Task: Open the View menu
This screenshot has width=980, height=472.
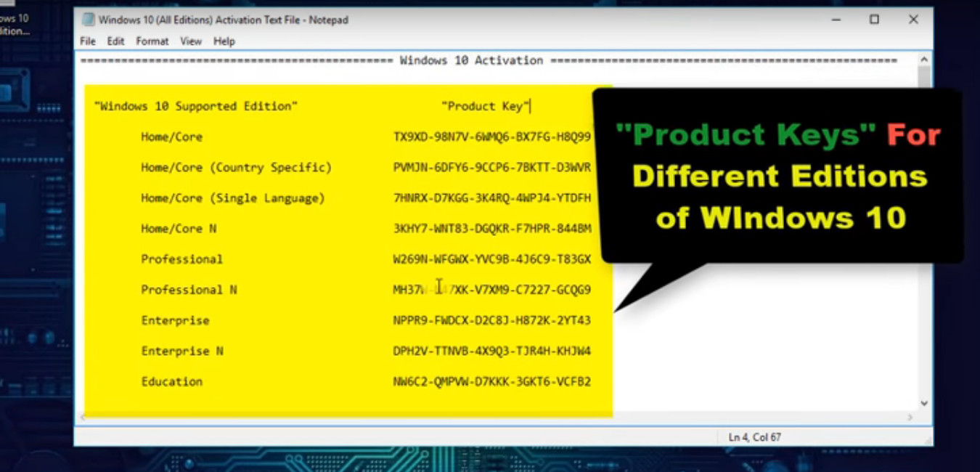Action: click(x=191, y=41)
